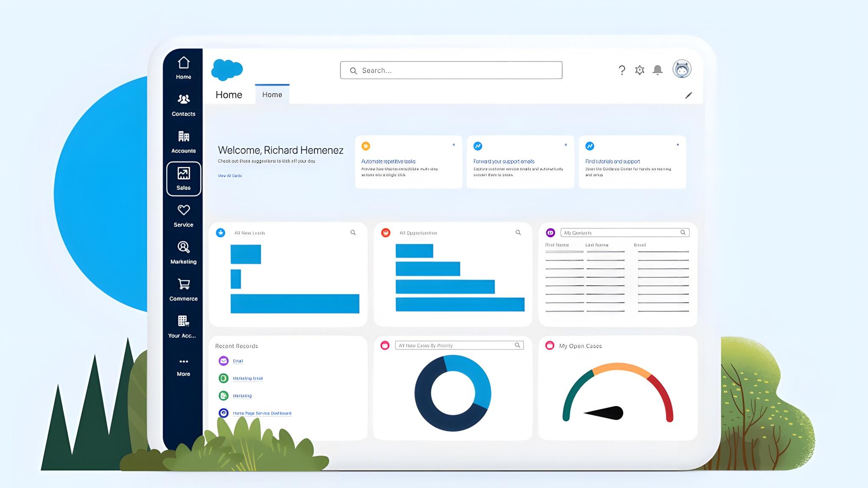Open the help question mark icon
Screen dimensions: 868x488
tap(622, 70)
